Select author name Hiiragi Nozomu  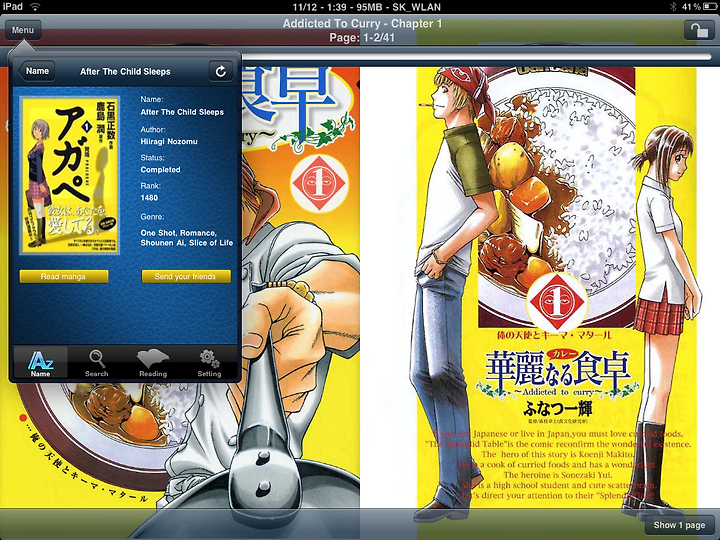tap(169, 141)
